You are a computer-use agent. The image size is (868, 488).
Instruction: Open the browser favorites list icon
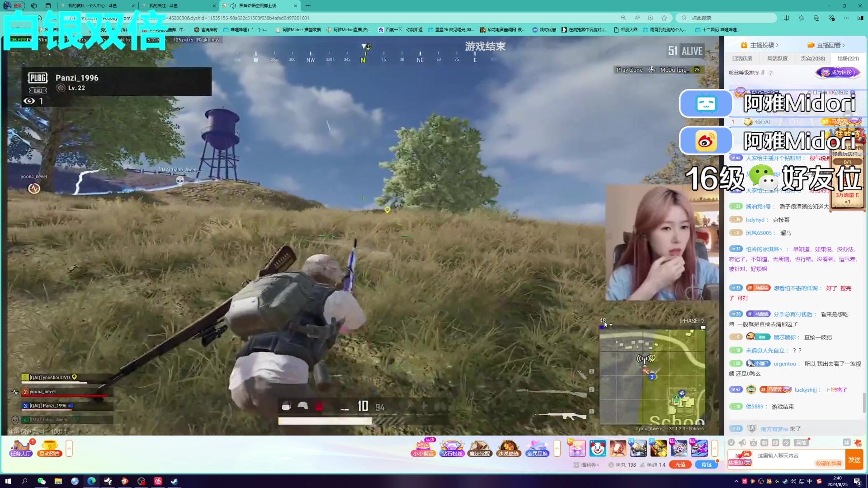coord(802,18)
